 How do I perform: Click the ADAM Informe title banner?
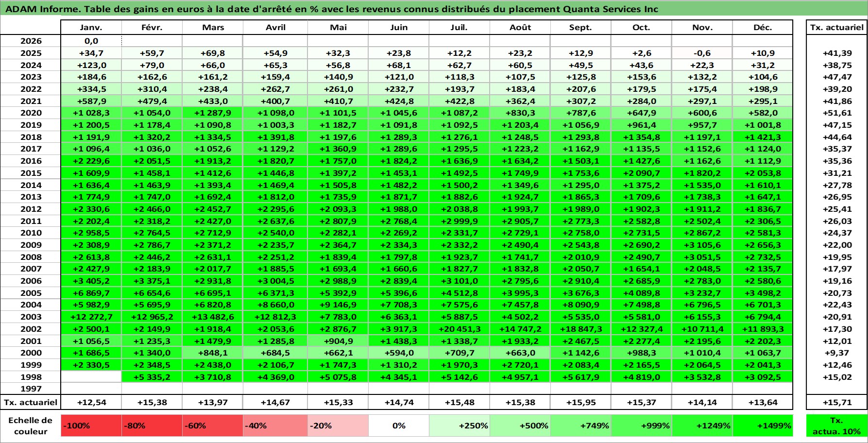pyautogui.click(x=434, y=9)
